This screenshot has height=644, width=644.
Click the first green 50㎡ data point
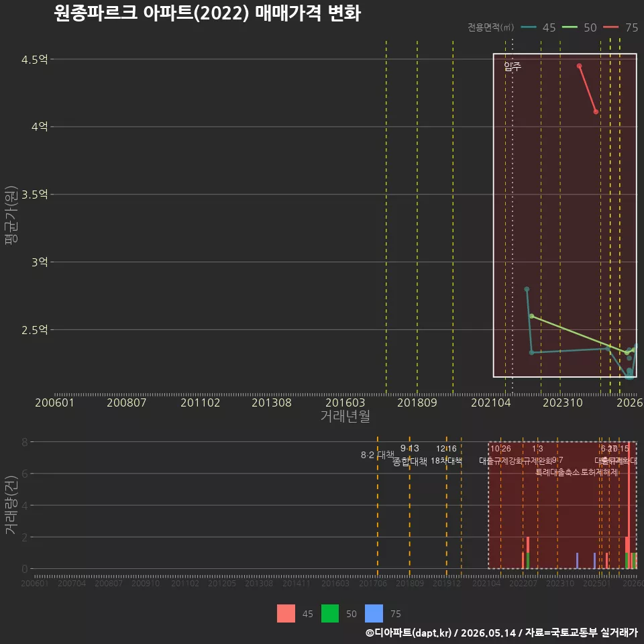click(532, 316)
